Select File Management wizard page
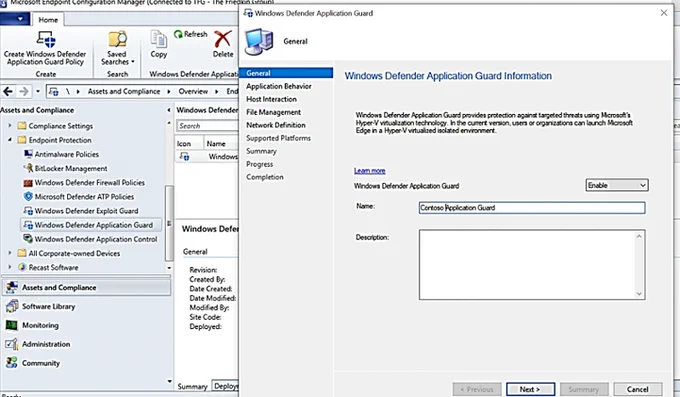The image size is (680, 397). click(274, 112)
